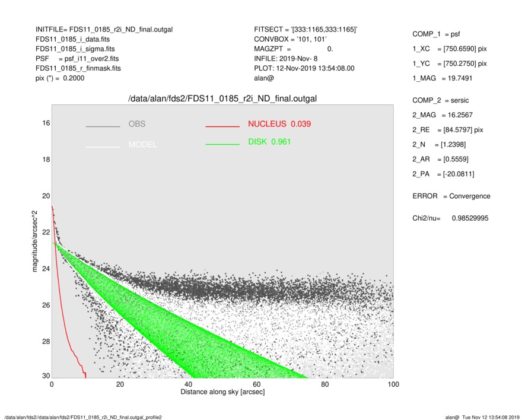Click the CONVBOX = '101, 101' line

[x=290, y=39]
